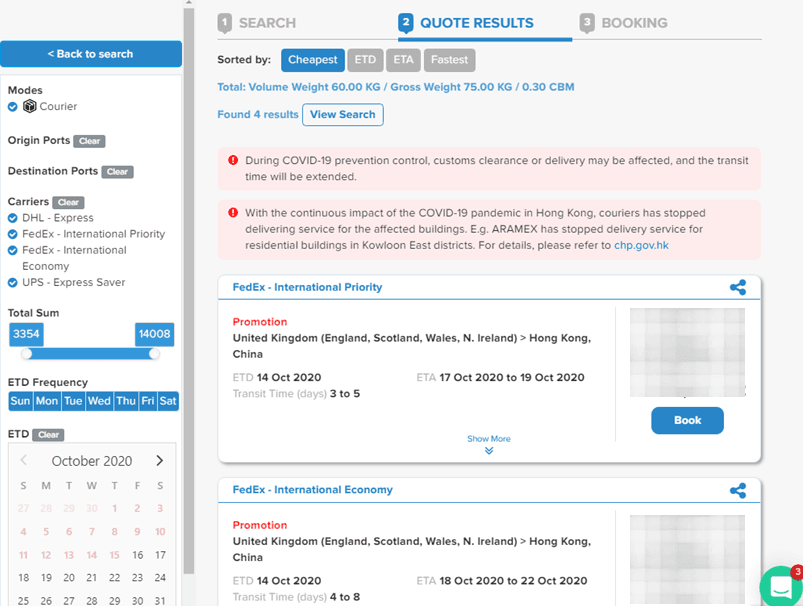Click the Total Sum minimum slider handle
This screenshot has height=606, width=803.
click(x=27, y=353)
